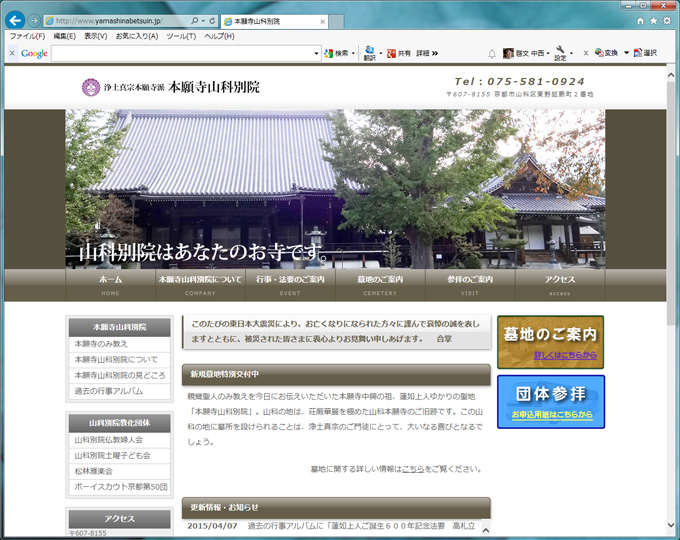This screenshot has width=680, height=540.
Task: Open the ヘルプ(H) menu
Action: click(x=219, y=36)
